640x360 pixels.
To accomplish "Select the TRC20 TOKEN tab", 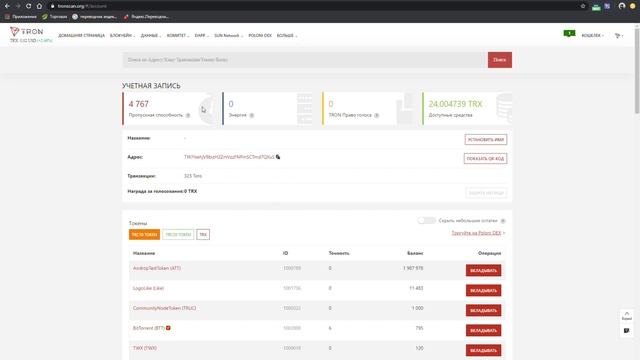I will pyautogui.click(x=178, y=235).
